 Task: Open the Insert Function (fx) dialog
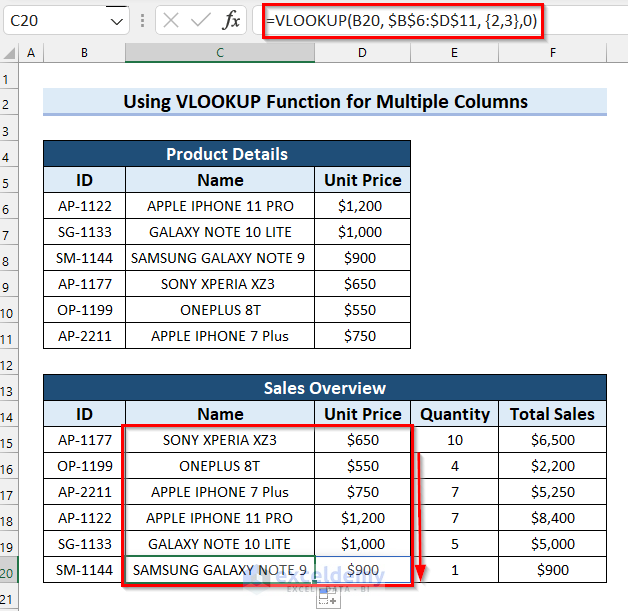click(x=231, y=20)
